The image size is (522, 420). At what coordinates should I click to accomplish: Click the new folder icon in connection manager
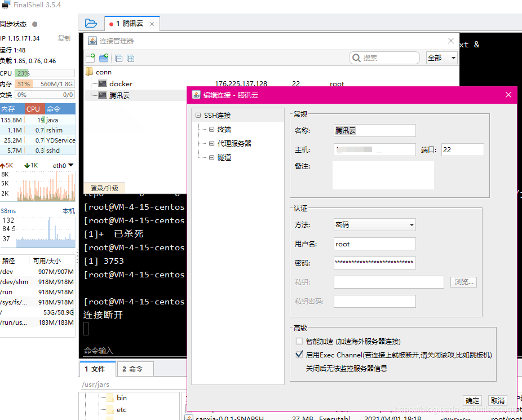point(103,58)
